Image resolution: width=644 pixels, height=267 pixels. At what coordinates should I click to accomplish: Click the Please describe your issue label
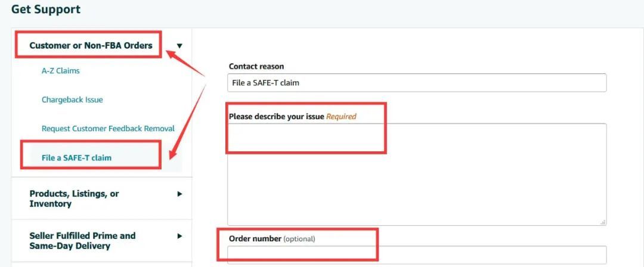[277, 117]
